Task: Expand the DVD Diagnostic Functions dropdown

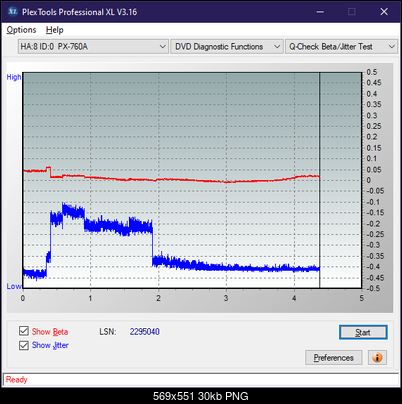Action: pyautogui.click(x=227, y=47)
